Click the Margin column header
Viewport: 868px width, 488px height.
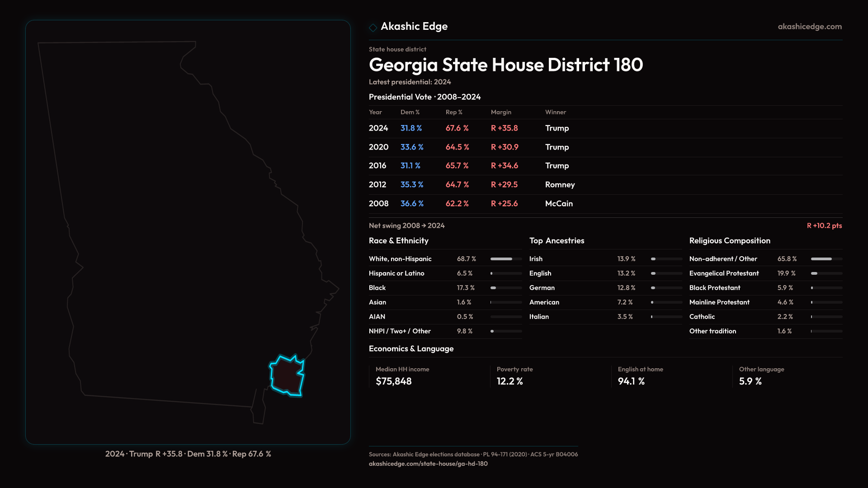click(x=501, y=112)
